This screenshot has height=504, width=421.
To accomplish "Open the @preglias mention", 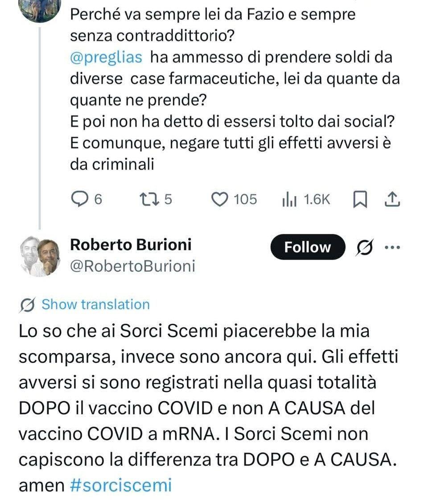I will click(106, 58).
